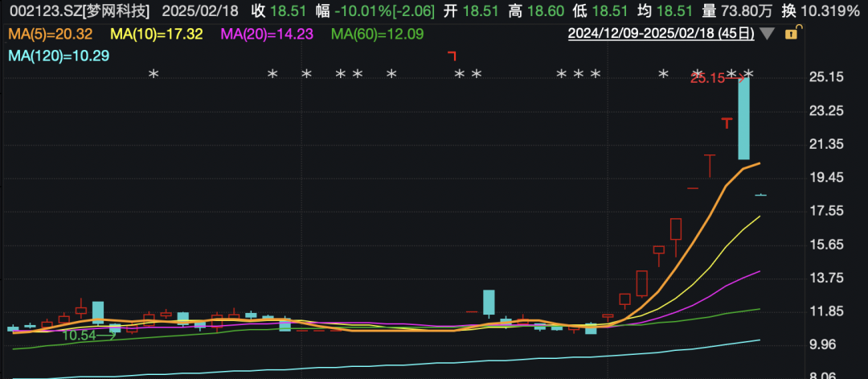Click the red corner flag marker
868x379 pixels.
pyautogui.click(x=452, y=55)
